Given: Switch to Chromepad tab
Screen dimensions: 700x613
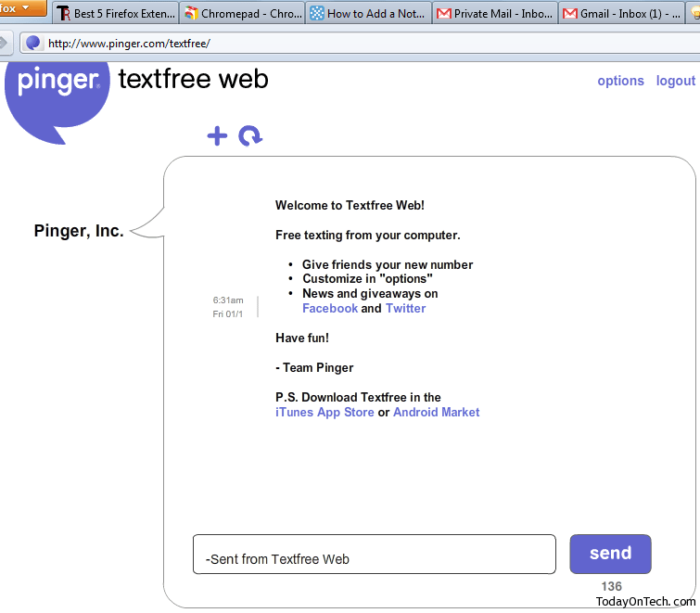Looking at the screenshot, I should (242, 13).
